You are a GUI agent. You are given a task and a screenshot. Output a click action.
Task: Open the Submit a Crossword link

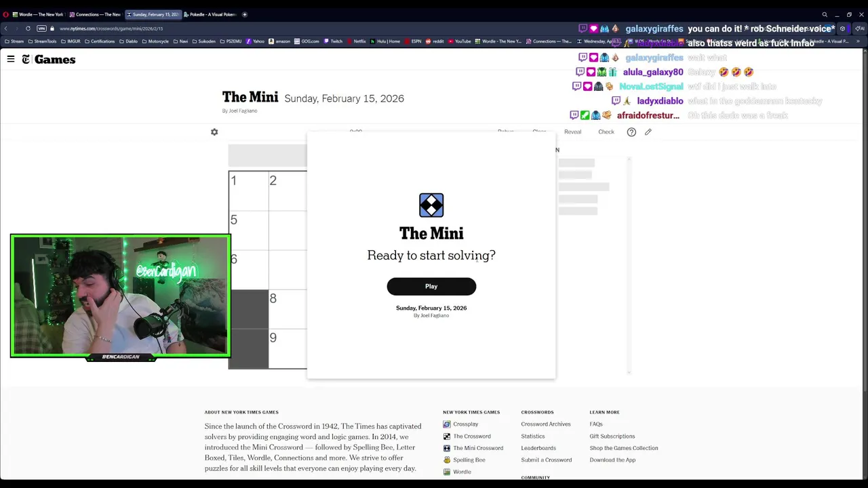click(547, 460)
